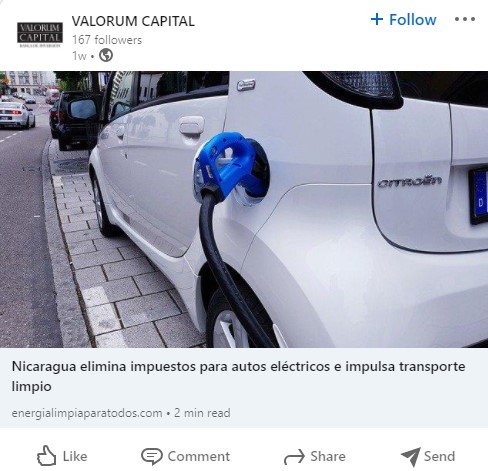Open the Nicaragua elimina impuestos article headline
The image size is (488, 471).
238,376
